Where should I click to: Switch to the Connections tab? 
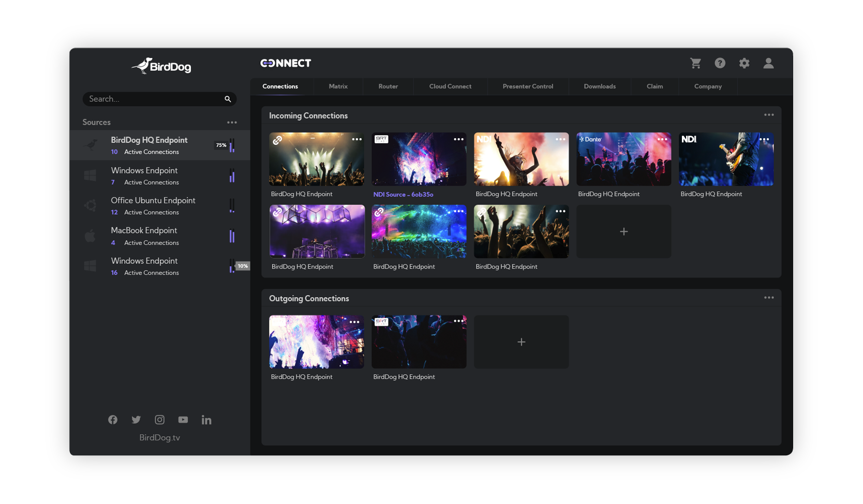[x=280, y=86]
